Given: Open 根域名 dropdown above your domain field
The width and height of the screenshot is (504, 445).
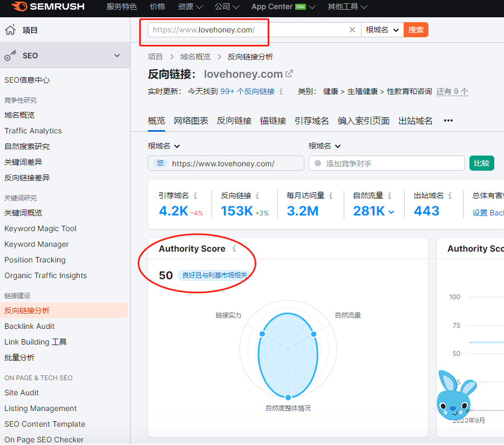Looking at the screenshot, I should [x=164, y=146].
